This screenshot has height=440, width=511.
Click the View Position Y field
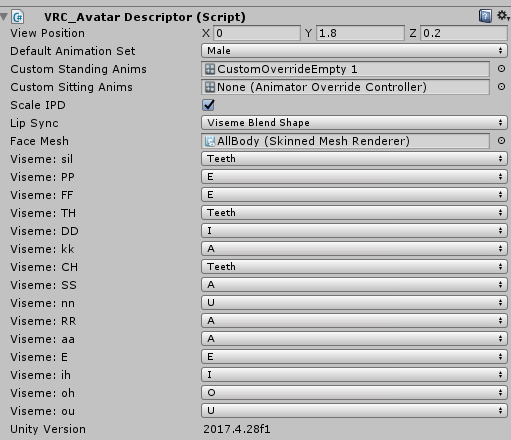coord(360,33)
